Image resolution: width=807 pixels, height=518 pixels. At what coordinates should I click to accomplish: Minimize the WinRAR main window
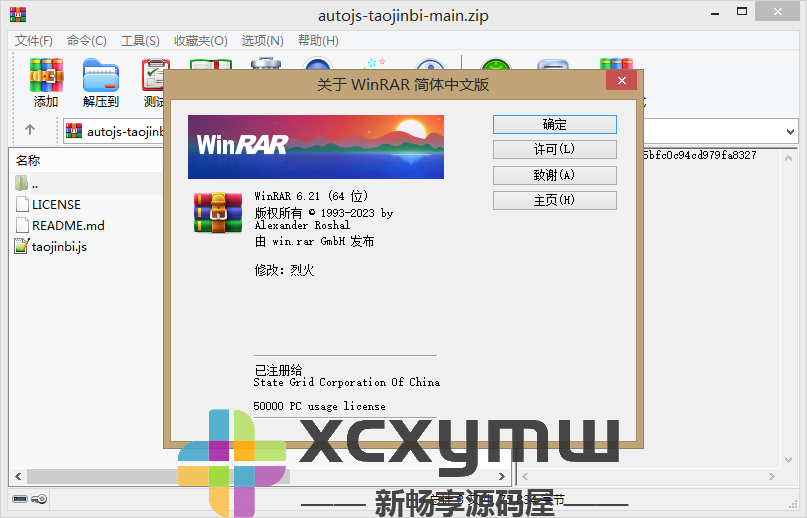click(715, 12)
